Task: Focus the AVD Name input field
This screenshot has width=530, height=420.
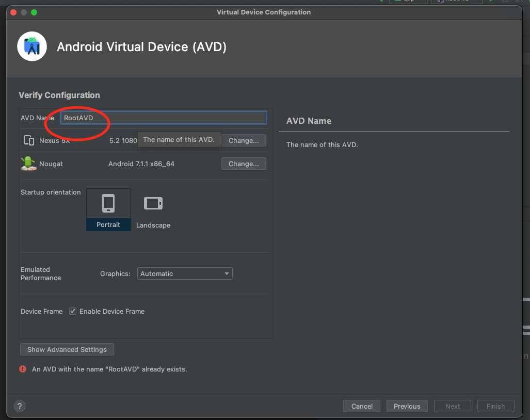Action: pos(164,118)
